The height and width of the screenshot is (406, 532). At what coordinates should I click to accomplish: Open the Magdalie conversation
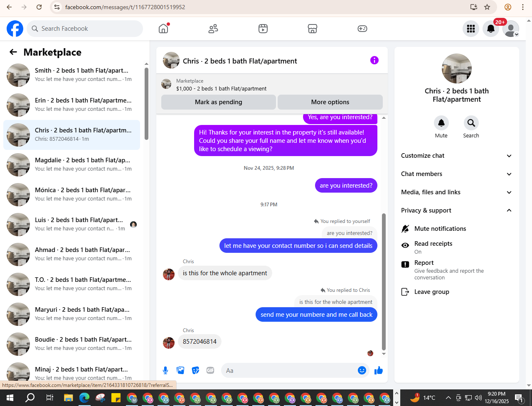[71, 165]
